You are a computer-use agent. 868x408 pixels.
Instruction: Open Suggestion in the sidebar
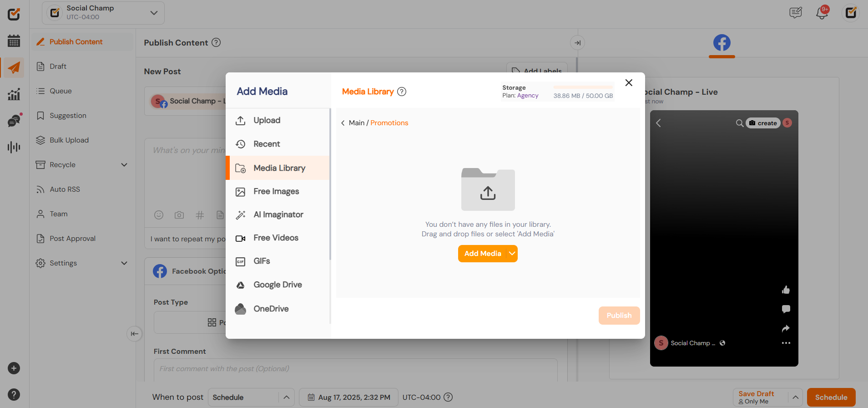[82, 116]
